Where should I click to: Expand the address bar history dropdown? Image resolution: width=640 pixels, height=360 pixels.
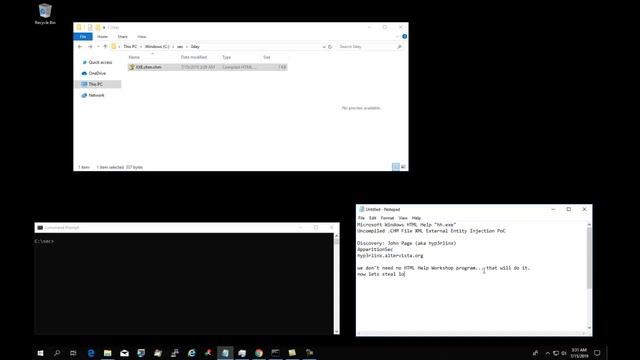324,47
